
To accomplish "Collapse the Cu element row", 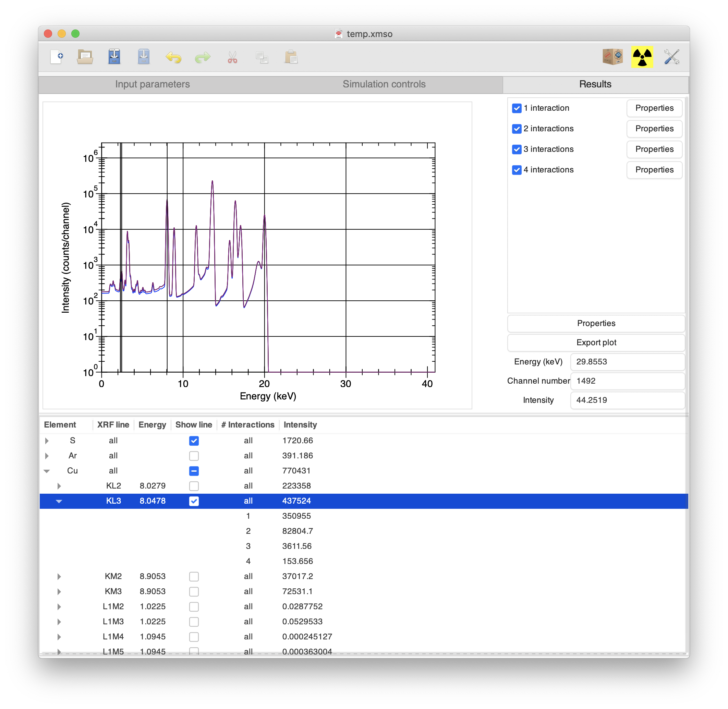I will click(47, 471).
